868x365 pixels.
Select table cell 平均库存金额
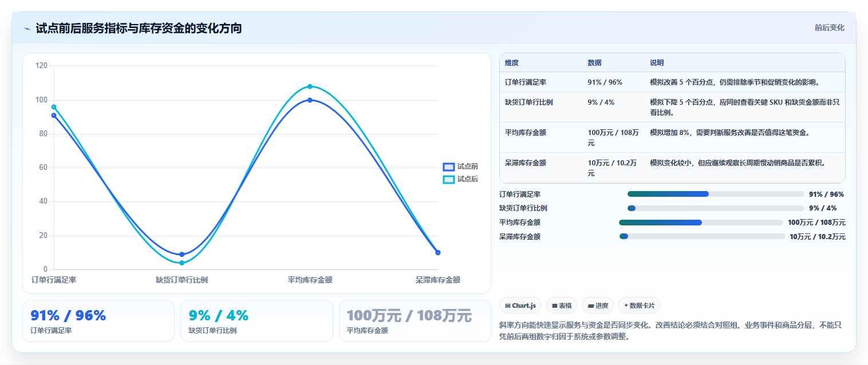(x=526, y=133)
